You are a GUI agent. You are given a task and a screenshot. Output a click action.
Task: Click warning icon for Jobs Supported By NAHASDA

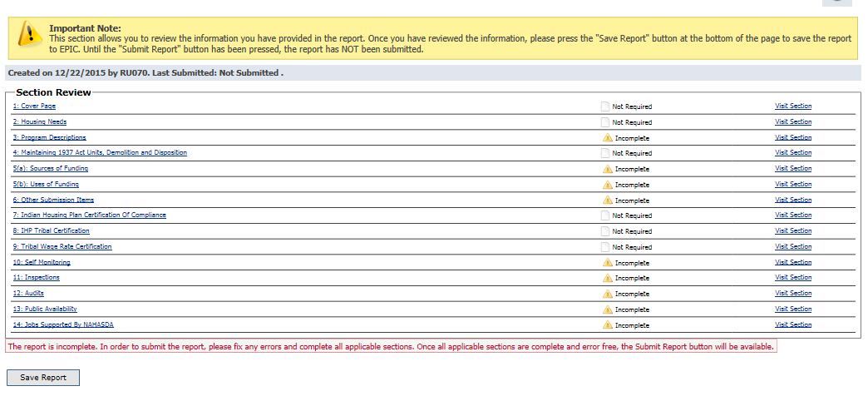(x=607, y=325)
